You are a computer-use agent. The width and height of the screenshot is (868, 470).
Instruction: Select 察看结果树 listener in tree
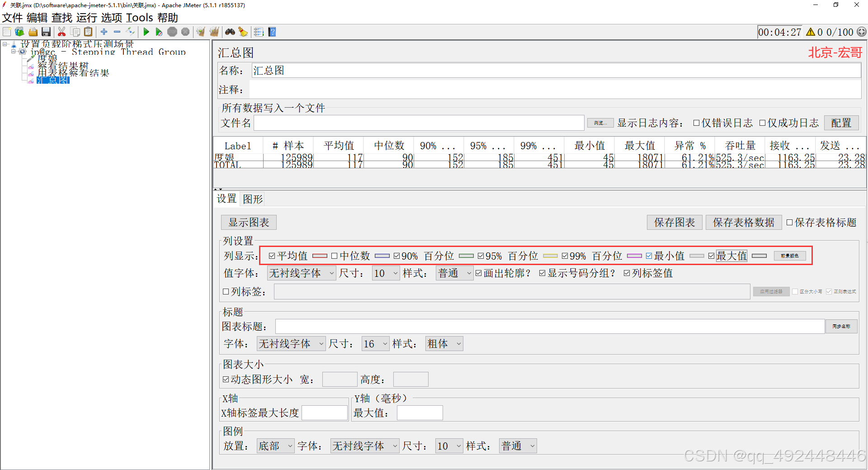tap(63, 66)
